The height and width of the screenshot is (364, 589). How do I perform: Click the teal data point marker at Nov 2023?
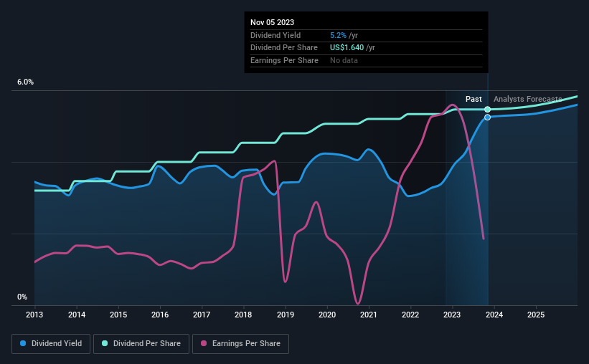click(487, 110)
